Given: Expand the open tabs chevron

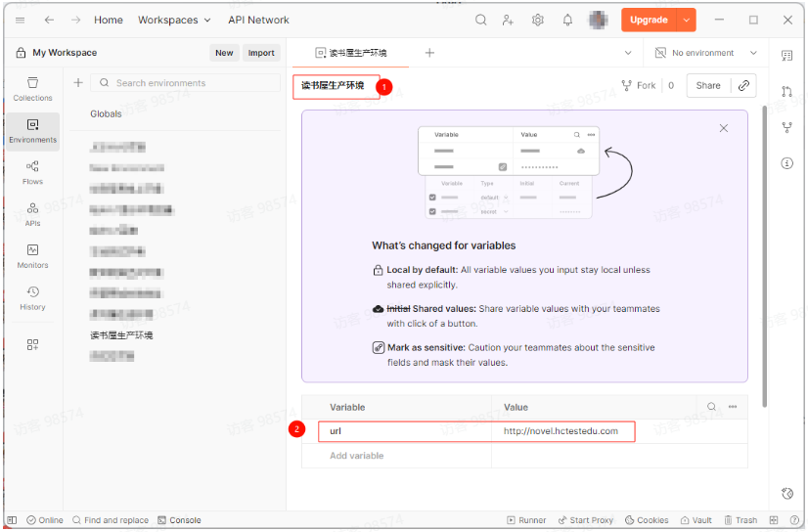Looking at the screenshot, I should tap(628, 53).
